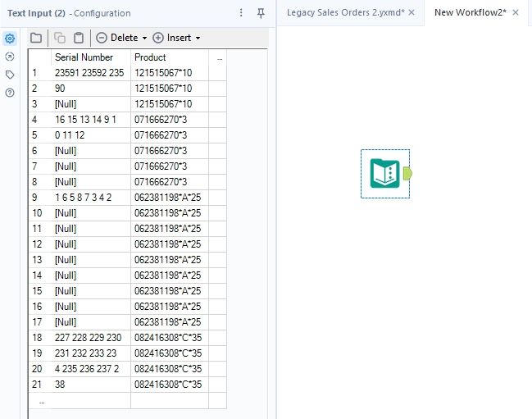Screen dimensions: 532x419
Task: Close the New Workflow2 tab
Action: pos(516,12)
